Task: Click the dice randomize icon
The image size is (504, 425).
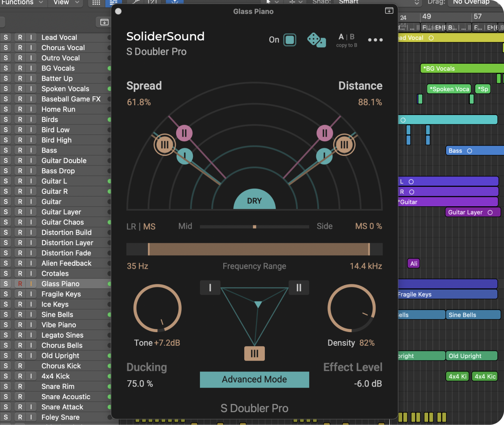Action: click(x=316, y=40)
